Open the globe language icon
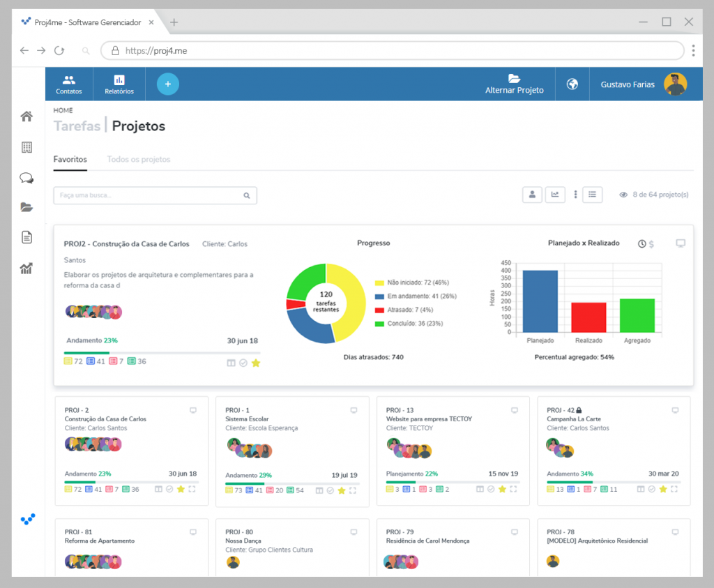714x588 pixels. [x=572, y=84]
